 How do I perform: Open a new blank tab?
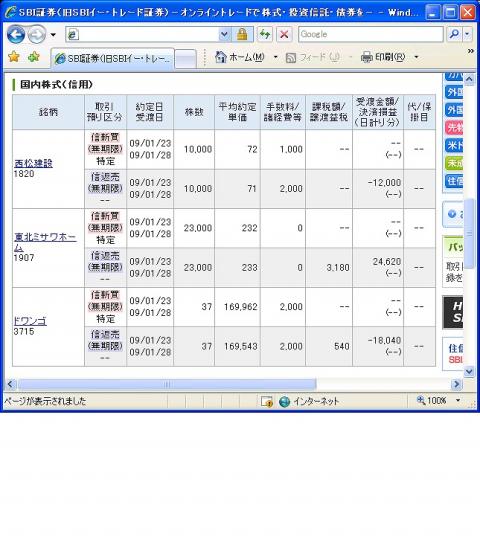(x=185, y=59)
